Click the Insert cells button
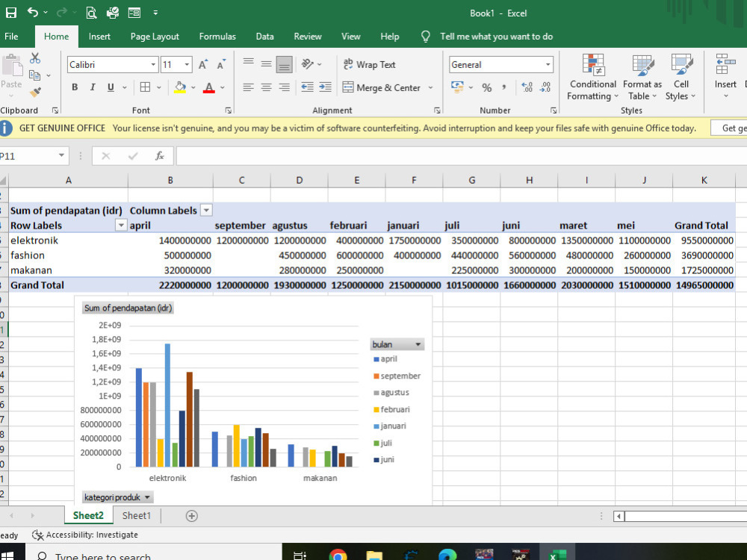 click(x=725, y=77)
